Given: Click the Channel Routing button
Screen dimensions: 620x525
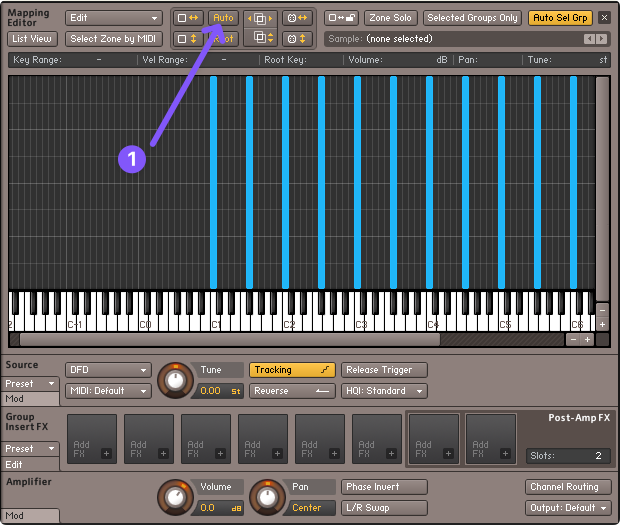Looking at the screenshot, I should pyautogui.click(x=569, y=487).
